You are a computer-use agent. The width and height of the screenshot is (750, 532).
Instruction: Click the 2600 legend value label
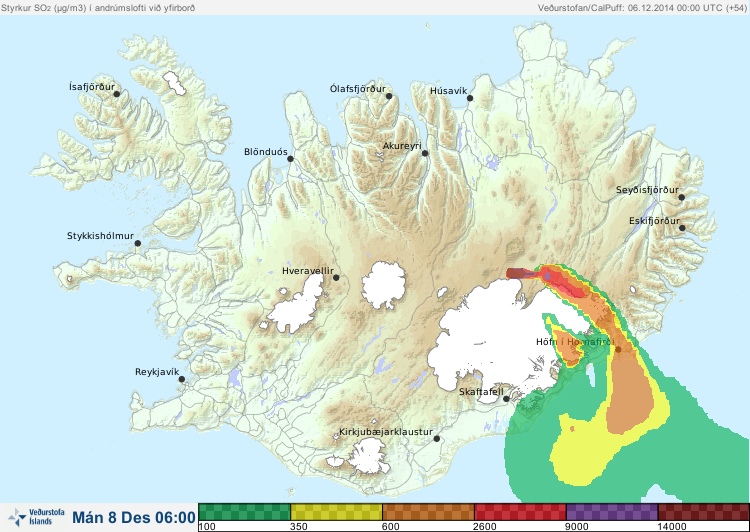click(x=486, y=527)
